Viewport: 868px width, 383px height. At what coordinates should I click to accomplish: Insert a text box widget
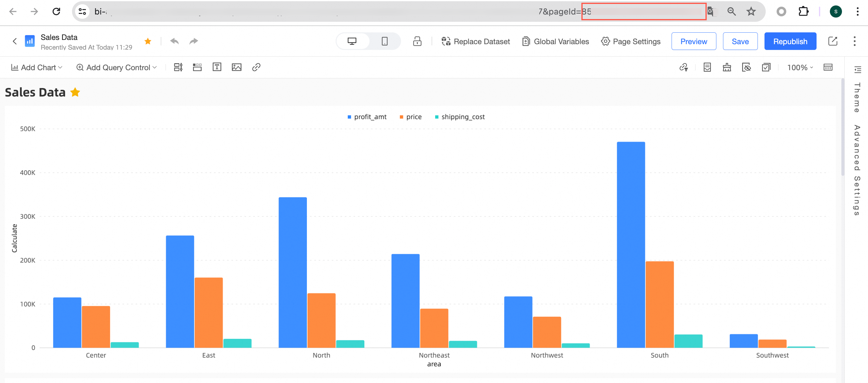tap(217, 67)
